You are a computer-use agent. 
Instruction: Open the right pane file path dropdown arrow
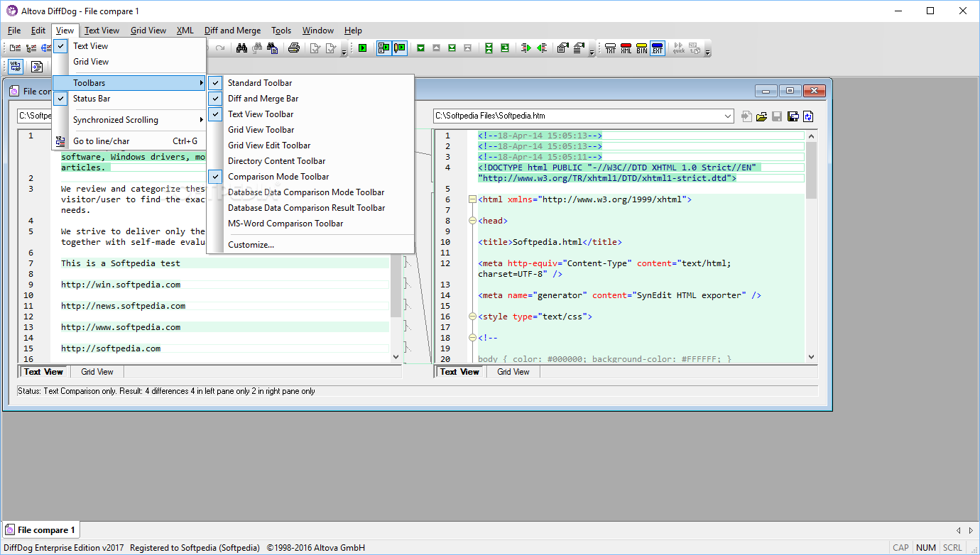pos(727,116)
